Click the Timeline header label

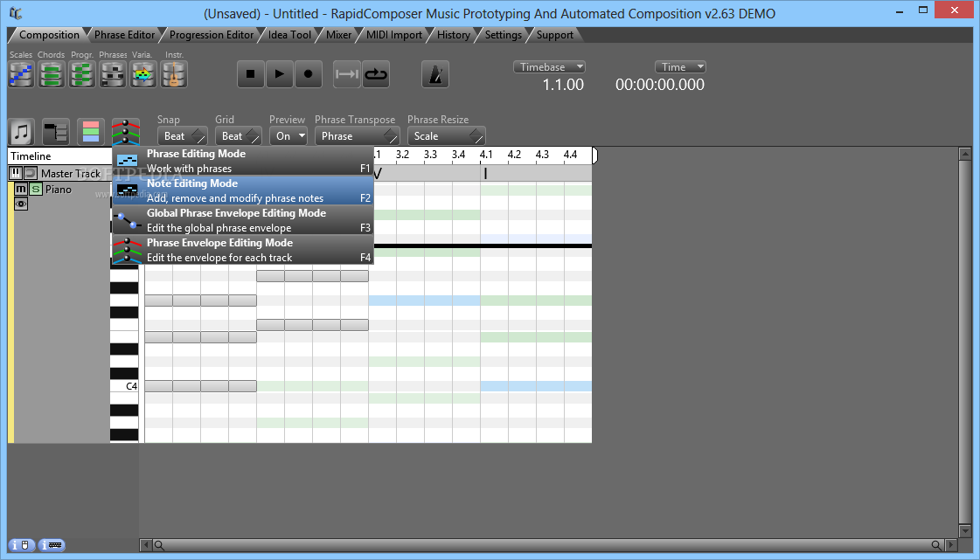(31, 156)
